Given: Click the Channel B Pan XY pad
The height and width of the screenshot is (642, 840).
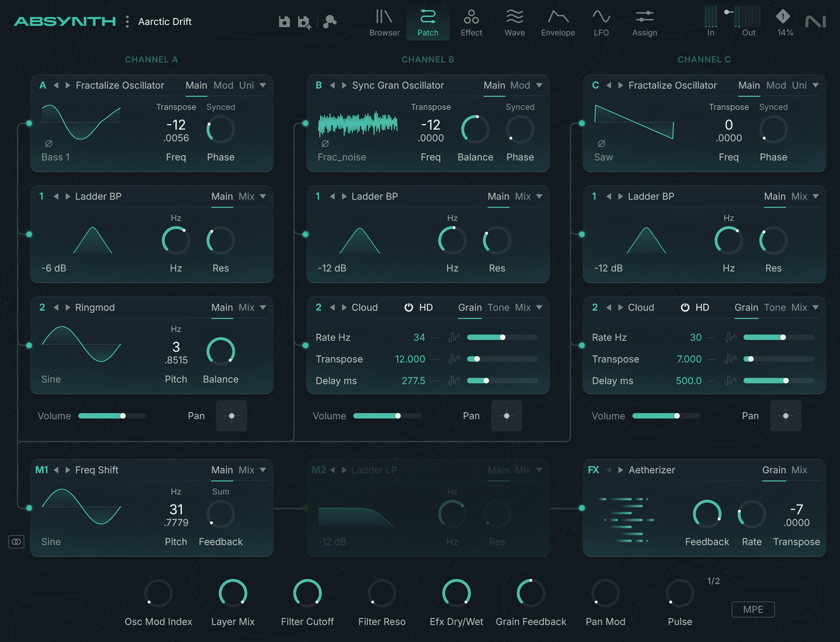Looking at the screenshot, I should click(x=506, y=416).
